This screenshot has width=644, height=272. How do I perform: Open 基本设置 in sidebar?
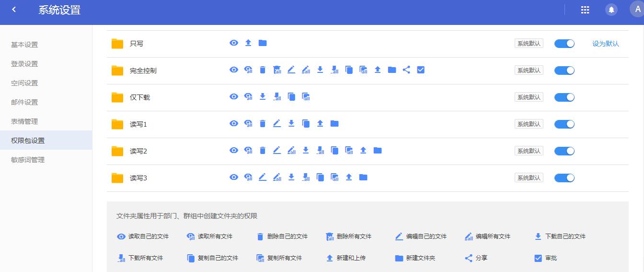click(24, 45)
